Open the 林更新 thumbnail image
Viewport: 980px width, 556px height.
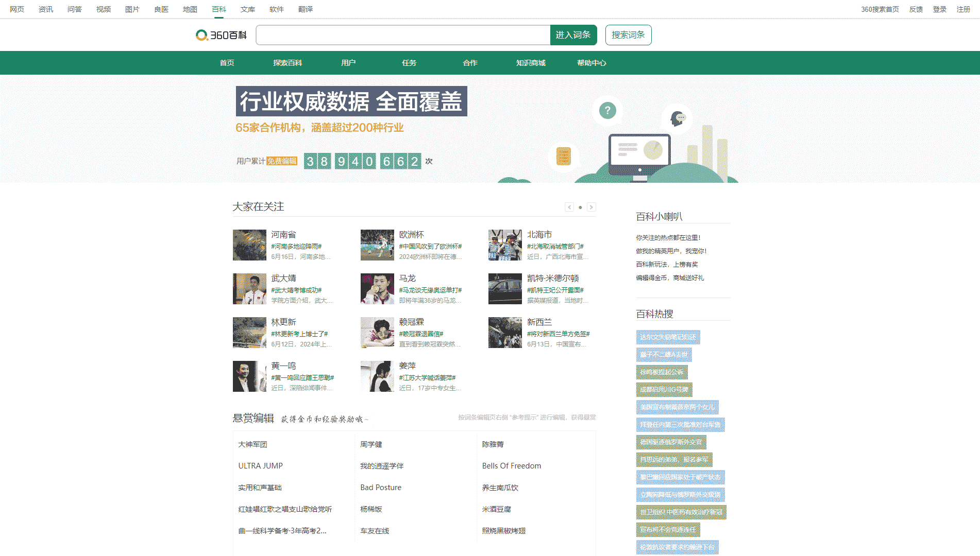point(249,333)
